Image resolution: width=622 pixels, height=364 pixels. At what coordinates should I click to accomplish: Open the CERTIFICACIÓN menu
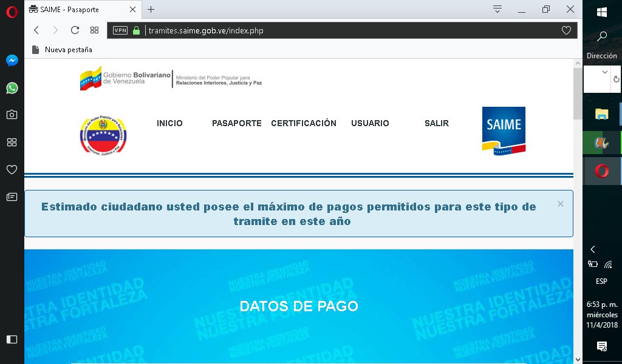(304, 123)
